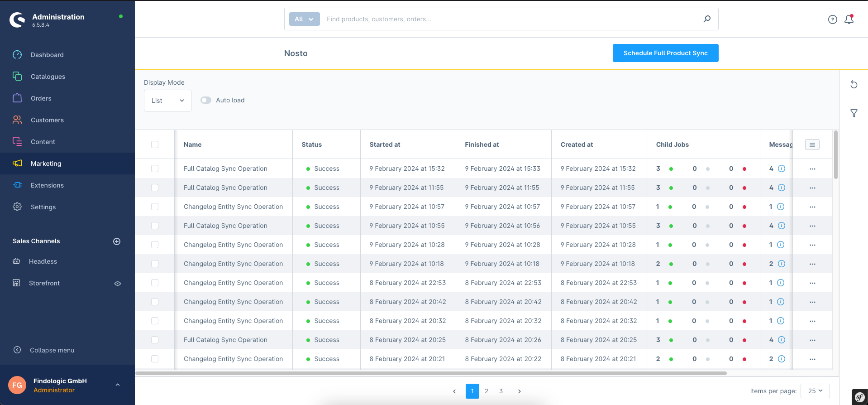868x405 pixels.
Task: Click the vertical table scrollbar
Action: 835,155
